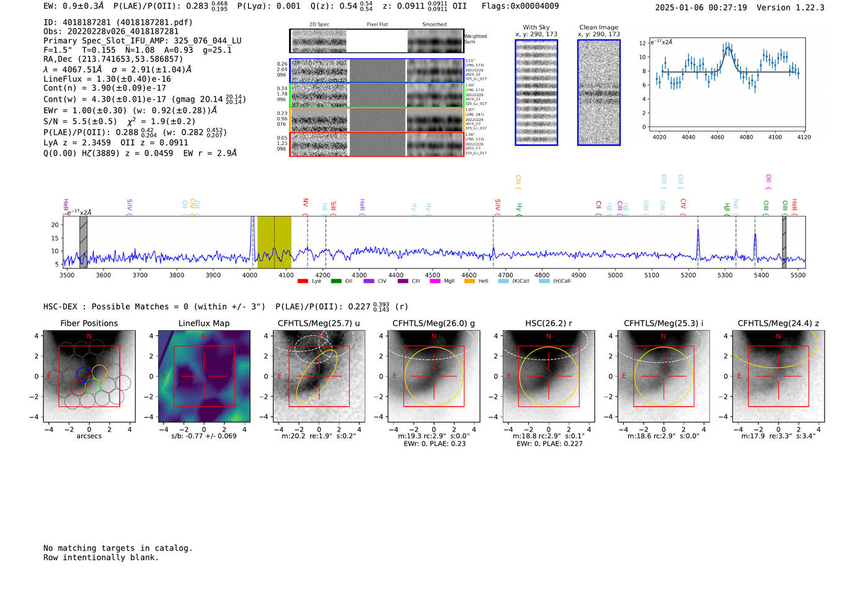Click the m:20.2 re:1.9" caption under u image
The image size is (868, 591).
click(319, 436)
